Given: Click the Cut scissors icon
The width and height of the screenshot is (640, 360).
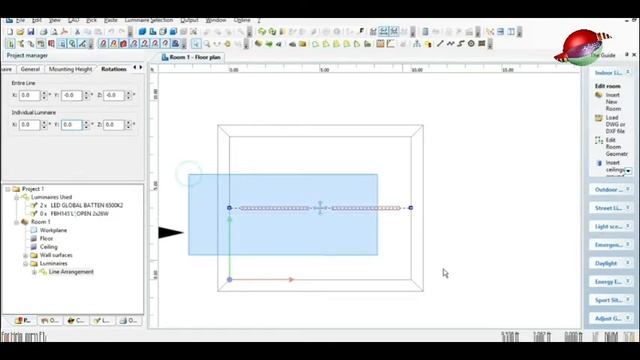Looking at the screenshot, I should 77,32.
